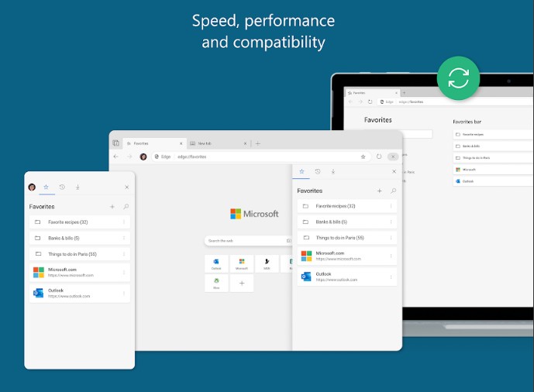
Task: Go back in the tablet browser toolbar
Action: click(115, 156)
